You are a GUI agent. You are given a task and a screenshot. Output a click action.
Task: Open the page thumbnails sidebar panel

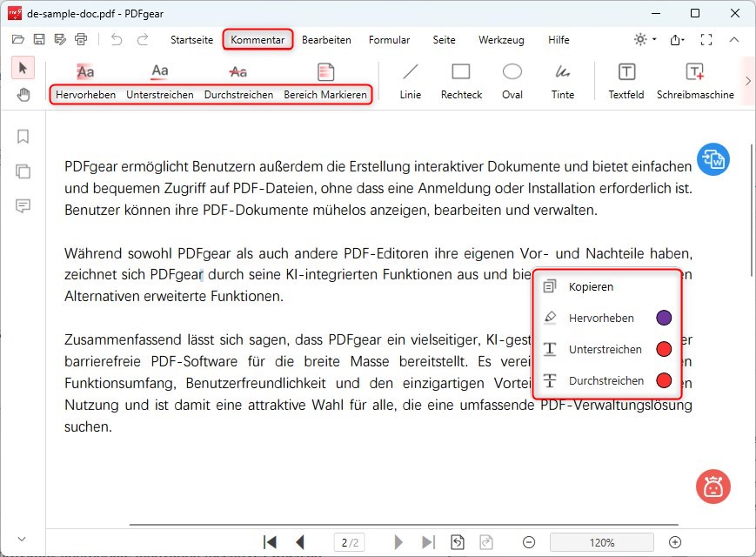[x=23, y=171]
